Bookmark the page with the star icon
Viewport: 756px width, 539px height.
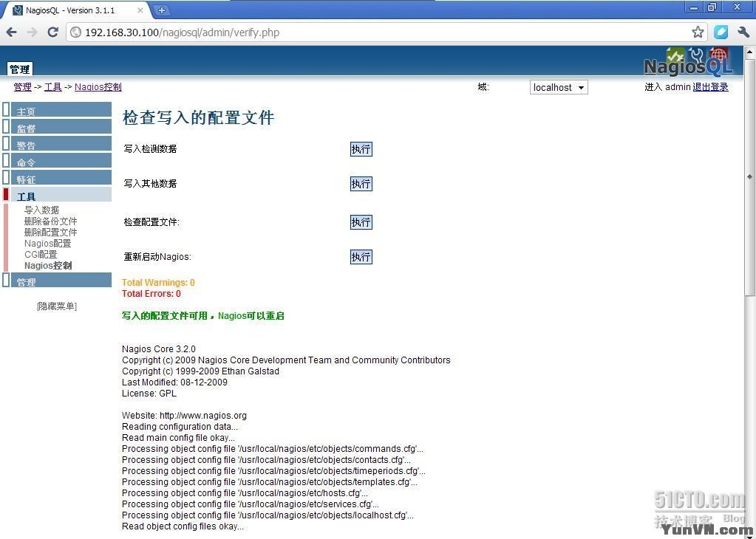pyautogui.click(x=697, y=32)
